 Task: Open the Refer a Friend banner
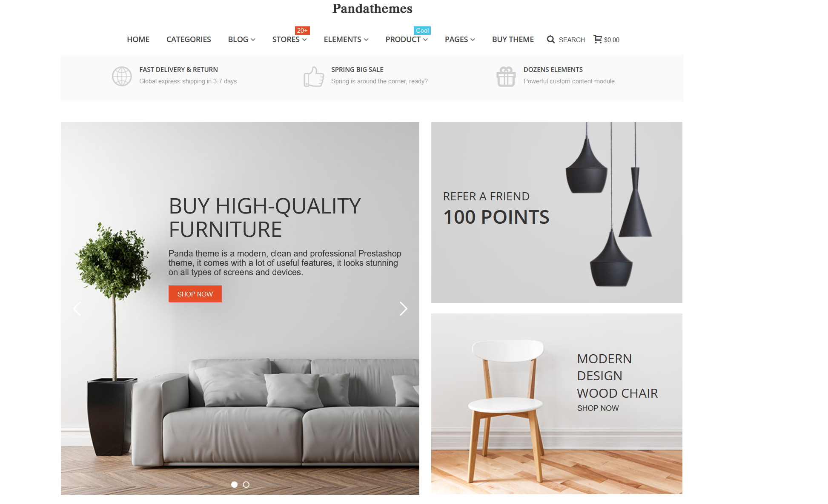556,212
